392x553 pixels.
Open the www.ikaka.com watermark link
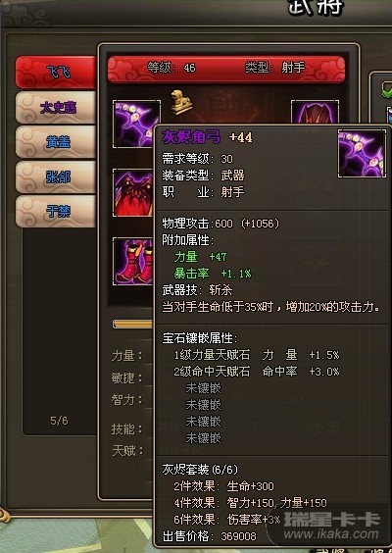tap(331, 534)
